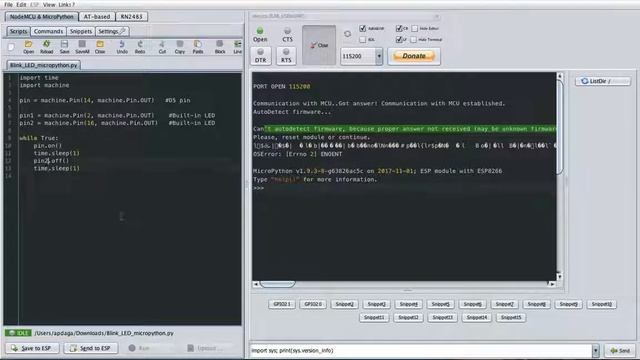Redo the last undone edit
The height and width of the screenshot is (360, 640).
click(140, 47)
